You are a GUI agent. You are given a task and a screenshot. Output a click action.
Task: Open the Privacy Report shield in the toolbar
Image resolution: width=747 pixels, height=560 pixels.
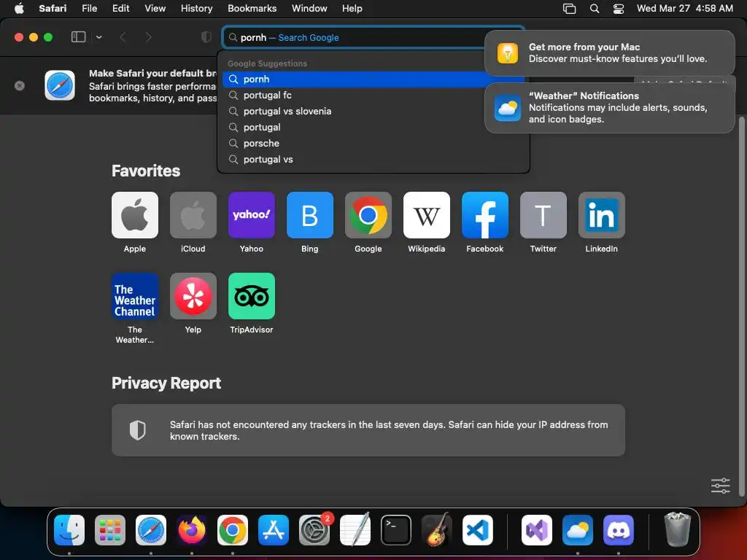tap(206, 37)
